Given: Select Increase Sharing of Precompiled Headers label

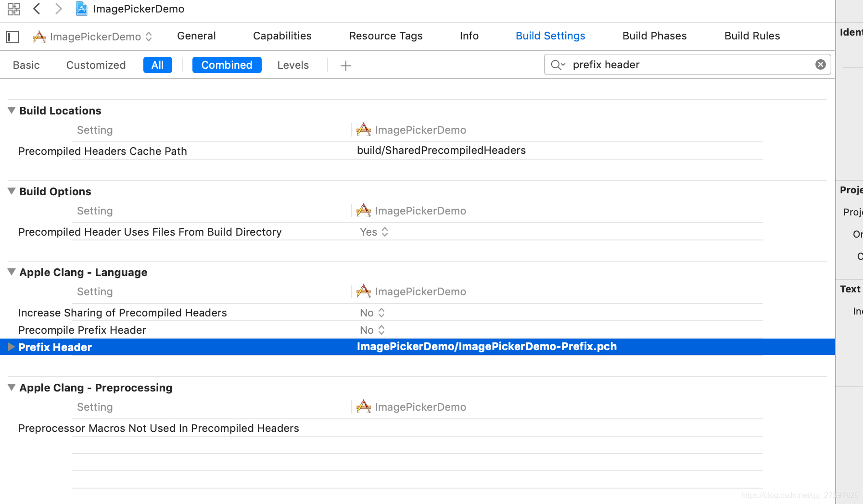Looking at the screenshot, I should 123,313.
